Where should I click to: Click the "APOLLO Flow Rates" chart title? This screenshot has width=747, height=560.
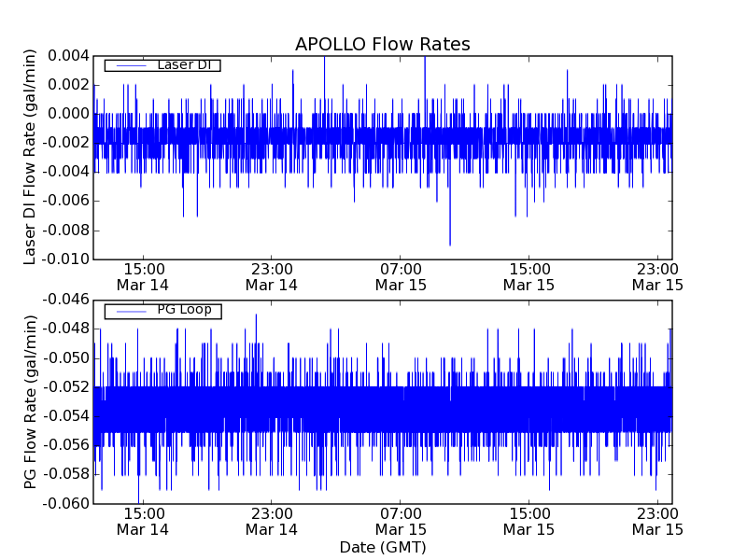[x=382, y=45]
